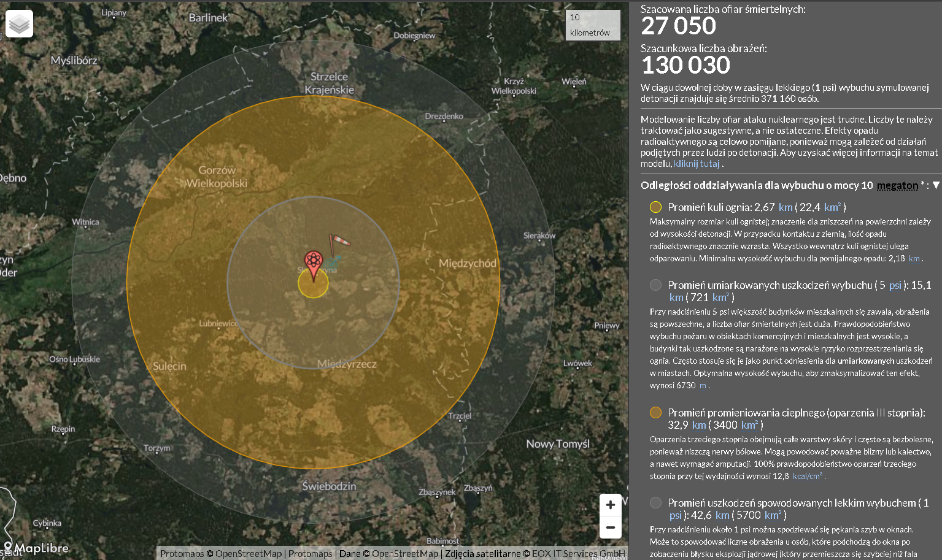This screenshot has width=942, height=560.
Task: Zoom out of the map
Action: point(610,527)
